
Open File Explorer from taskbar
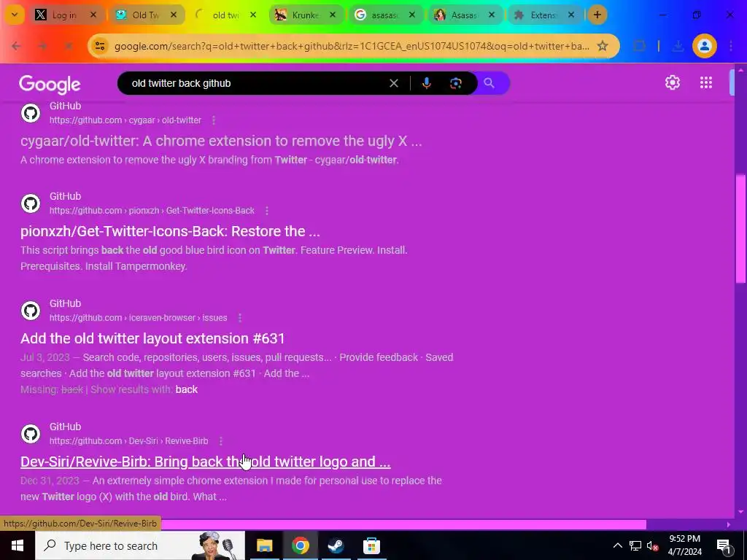(264, 545)
